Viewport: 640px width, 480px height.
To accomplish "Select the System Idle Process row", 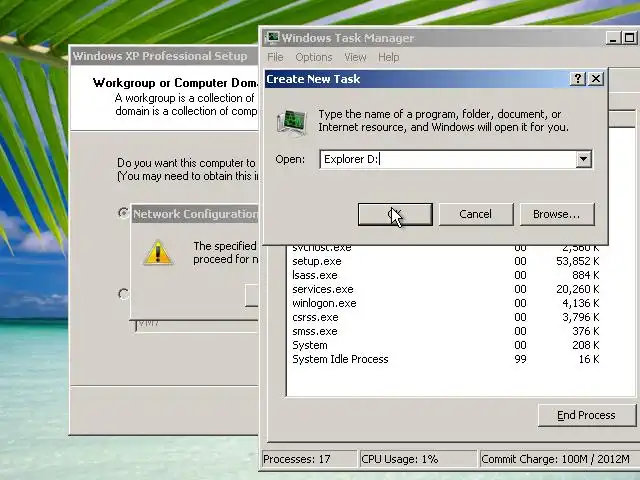I will 445,359.
